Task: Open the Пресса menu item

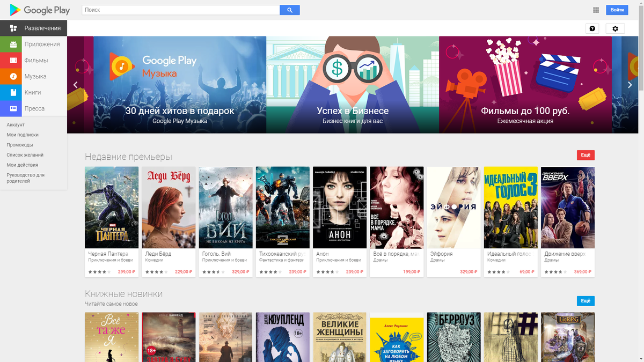Action: (x=34, y=108)
